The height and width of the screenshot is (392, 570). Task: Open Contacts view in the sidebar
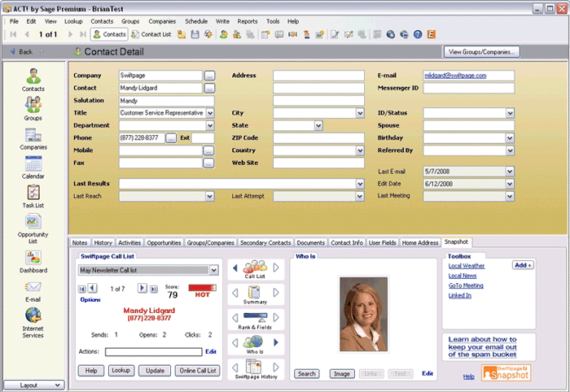tap(33, 80)
